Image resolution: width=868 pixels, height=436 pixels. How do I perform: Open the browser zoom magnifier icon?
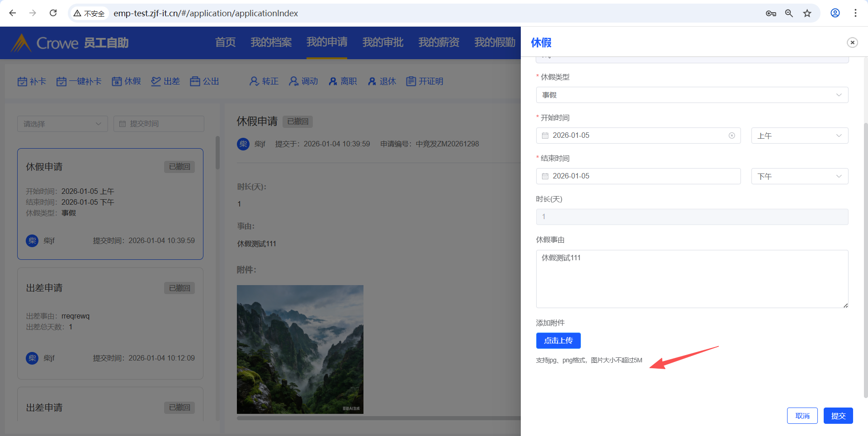click(789, 13)
